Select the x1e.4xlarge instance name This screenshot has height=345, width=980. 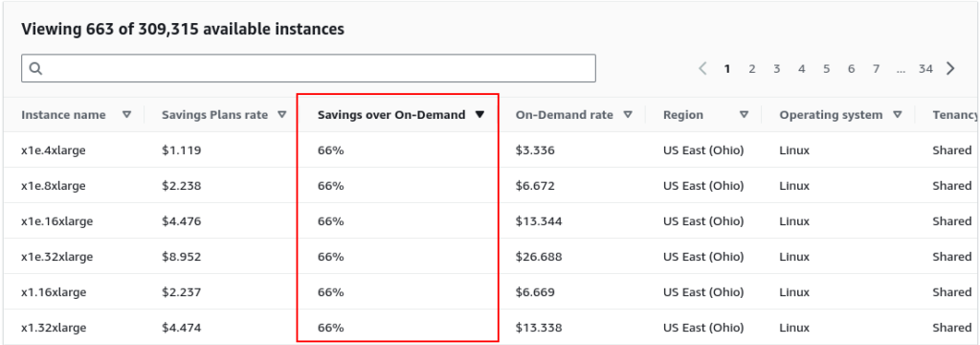54,150
